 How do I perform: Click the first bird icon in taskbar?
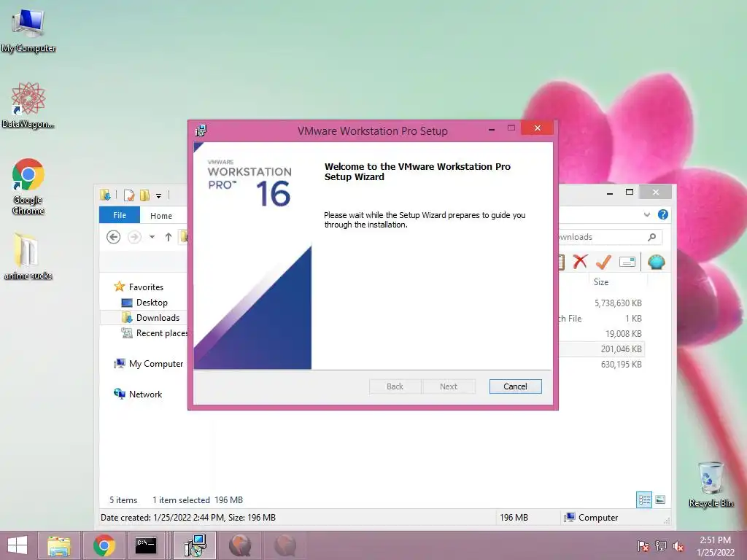coord(240,545)
